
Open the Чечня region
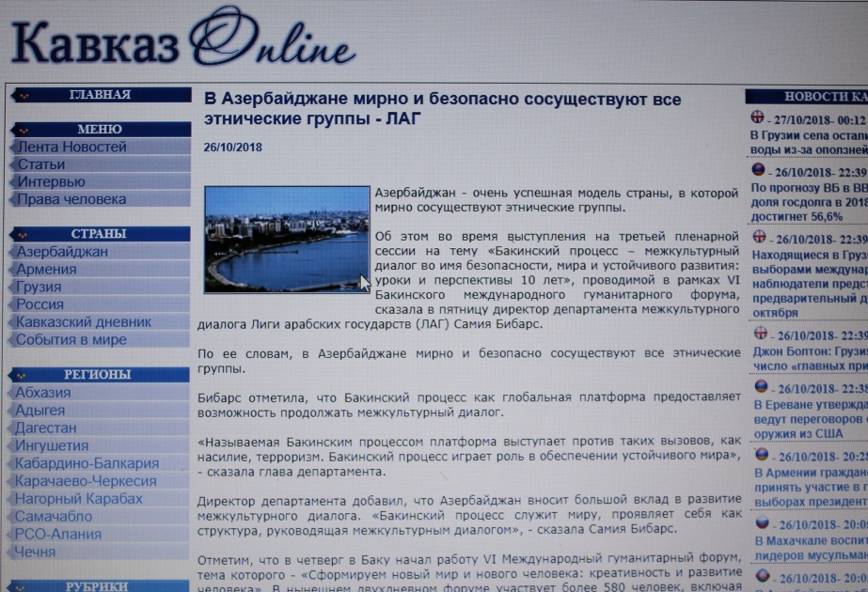99,552
